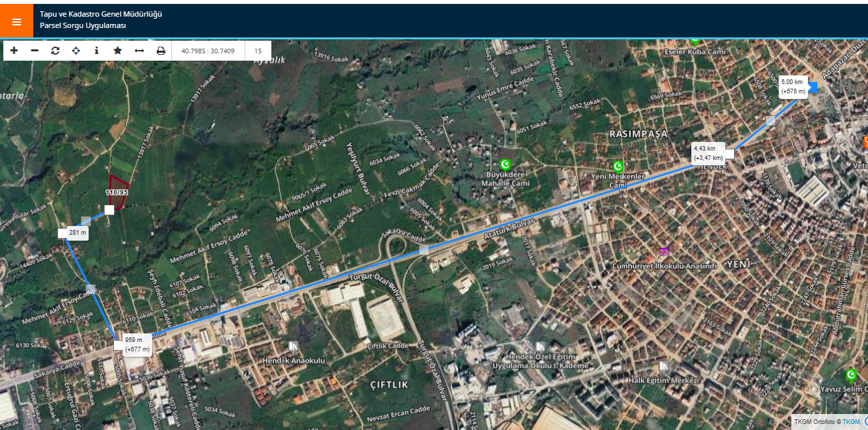Image resolution: width=868 pixels, height=430 pixels.
Task: Click the Yeni Meskenler Cami mosque marker
Action: click(618, 166)
